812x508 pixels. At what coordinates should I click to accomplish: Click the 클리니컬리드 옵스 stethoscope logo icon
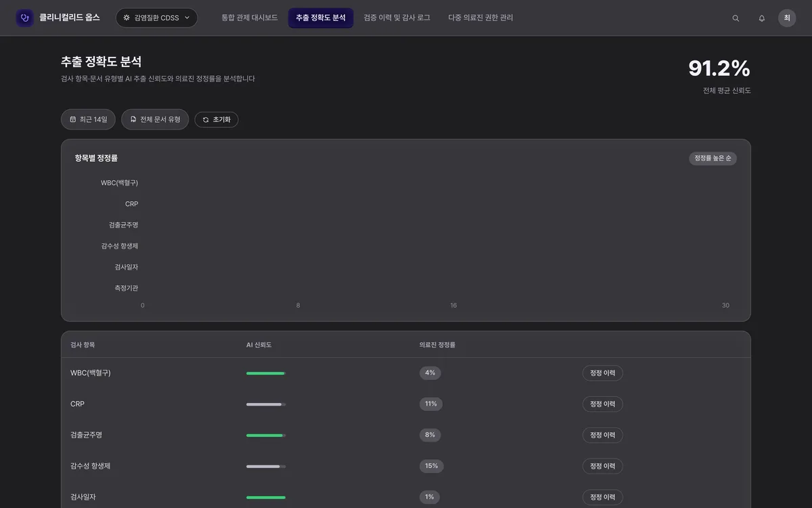point(25,18)
